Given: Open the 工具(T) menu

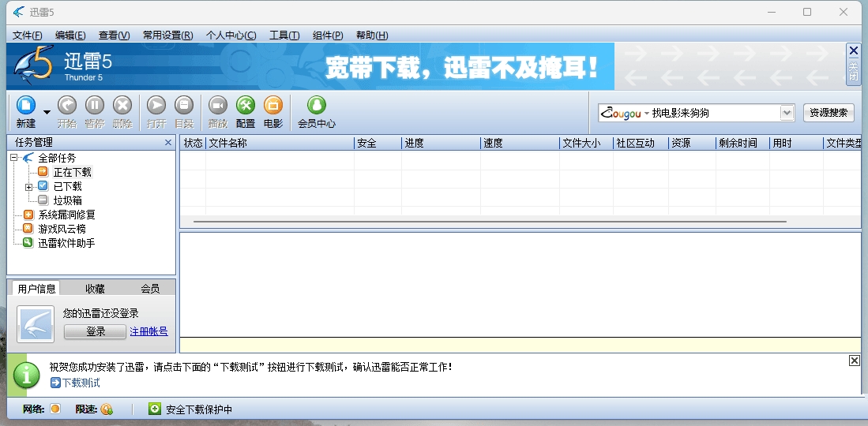Looking at the screenshot, I should (x=284, y=35).
